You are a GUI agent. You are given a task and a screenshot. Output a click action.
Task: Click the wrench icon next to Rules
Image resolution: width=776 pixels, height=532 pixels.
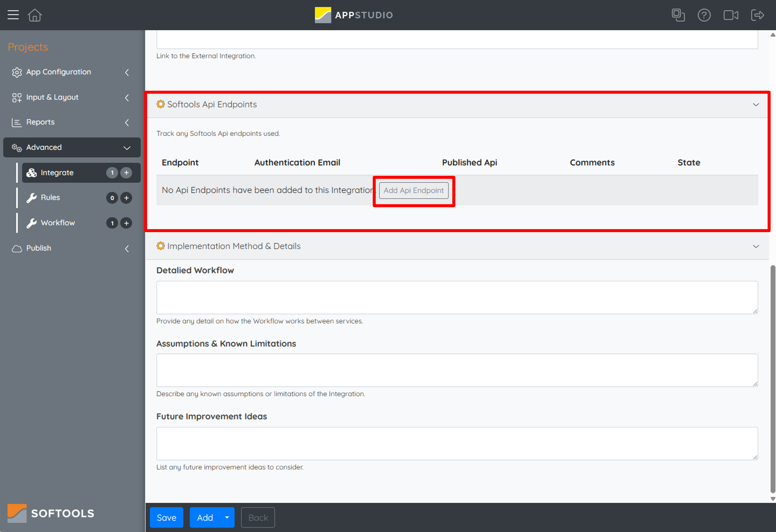coord(31,198)
